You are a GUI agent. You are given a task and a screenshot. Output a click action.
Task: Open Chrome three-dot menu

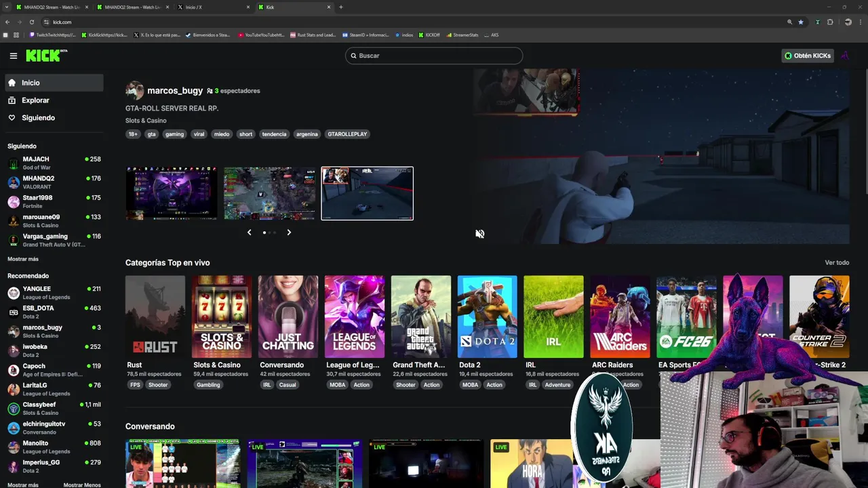tap(861, 22)
